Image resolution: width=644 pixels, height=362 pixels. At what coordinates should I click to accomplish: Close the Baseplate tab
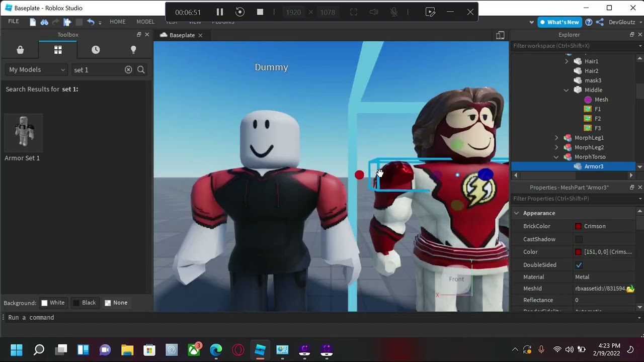[x=200, y=35]
